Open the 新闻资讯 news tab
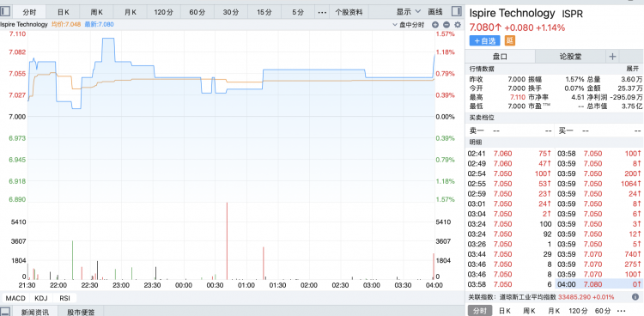Screen dimensions: 644x316 pos(35,312)
